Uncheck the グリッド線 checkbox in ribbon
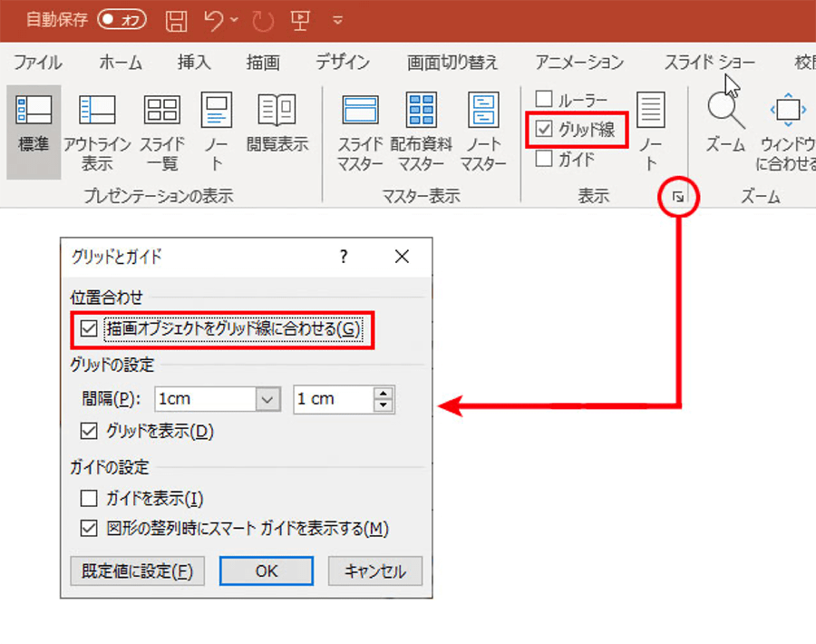Screen dimensions: 816x644 pos(544,129)
